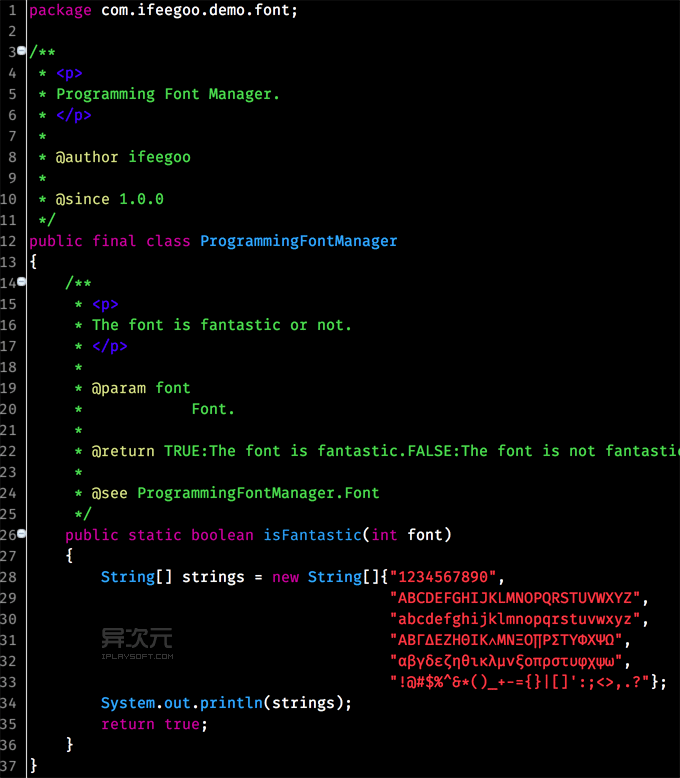
Task: Click the @return tag in method comment
Action: pyautogui.click(x=123, y=451)
